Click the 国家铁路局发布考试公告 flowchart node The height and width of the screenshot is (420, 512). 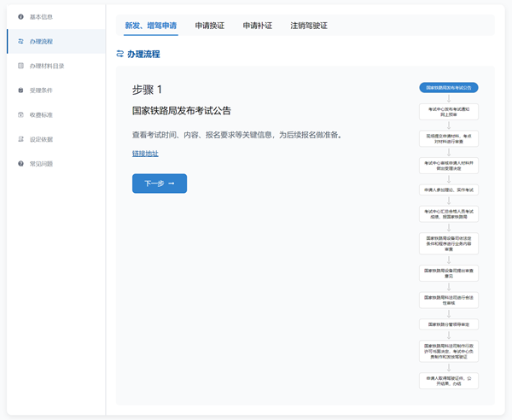click(449, 87)
